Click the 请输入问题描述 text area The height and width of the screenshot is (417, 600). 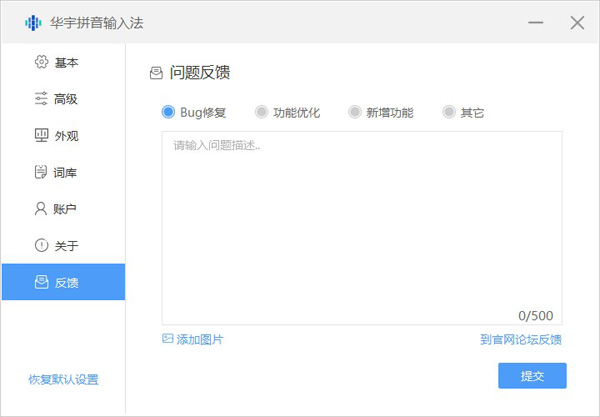click(x=362, y=228)
